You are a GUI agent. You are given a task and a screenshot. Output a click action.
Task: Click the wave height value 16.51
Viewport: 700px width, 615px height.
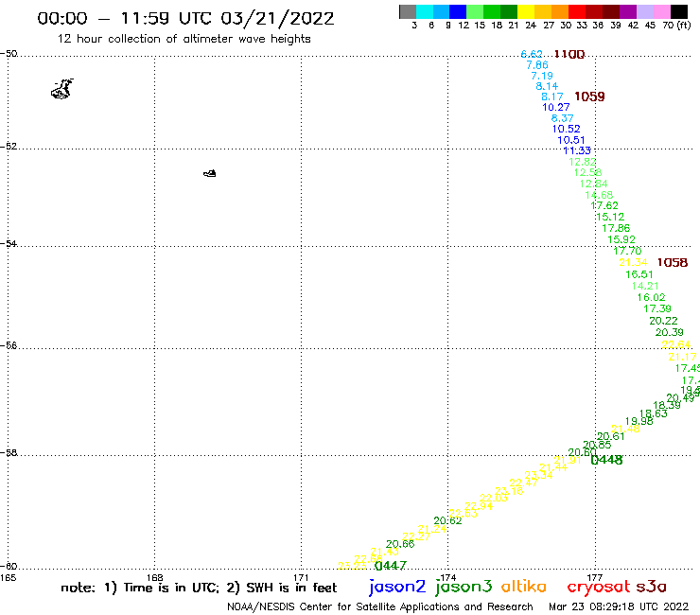[639, 274]
